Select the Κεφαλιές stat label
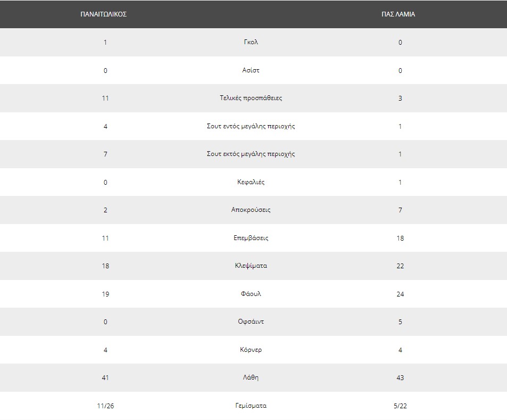 pos(251,182)
